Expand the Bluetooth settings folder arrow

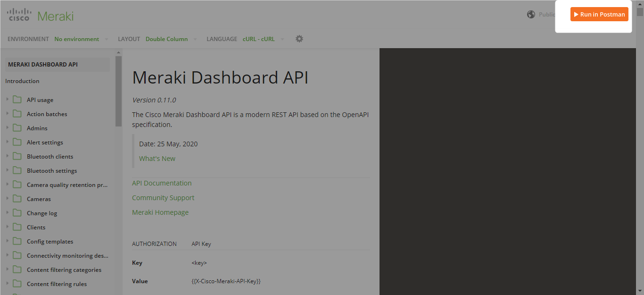(8, 170)
